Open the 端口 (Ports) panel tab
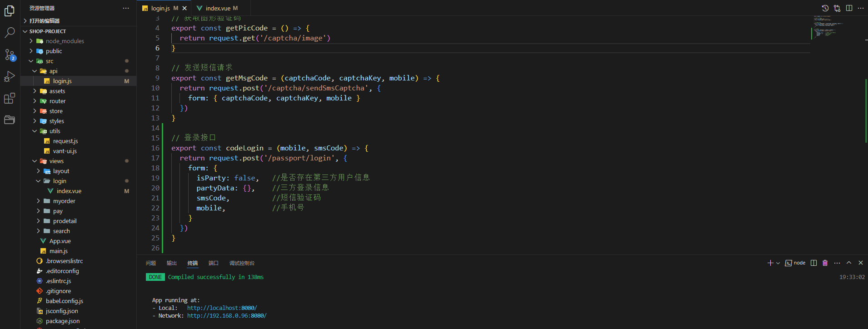The image size is (868, 329). tap(214, 263)
